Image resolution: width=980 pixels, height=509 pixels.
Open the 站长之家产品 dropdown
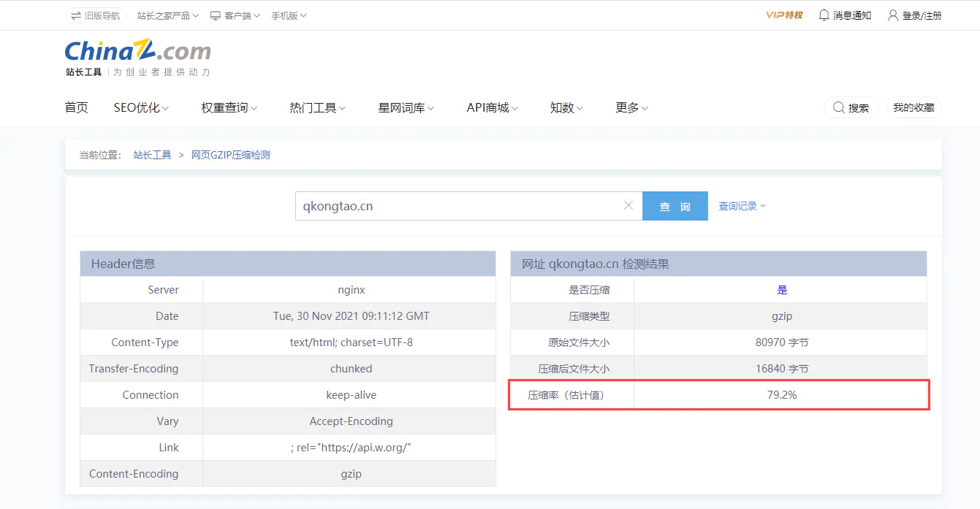click(168, 15)
